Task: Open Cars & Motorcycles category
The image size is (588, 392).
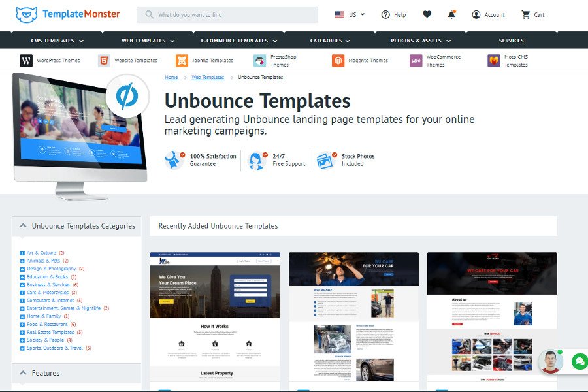Action: [48, 293]
